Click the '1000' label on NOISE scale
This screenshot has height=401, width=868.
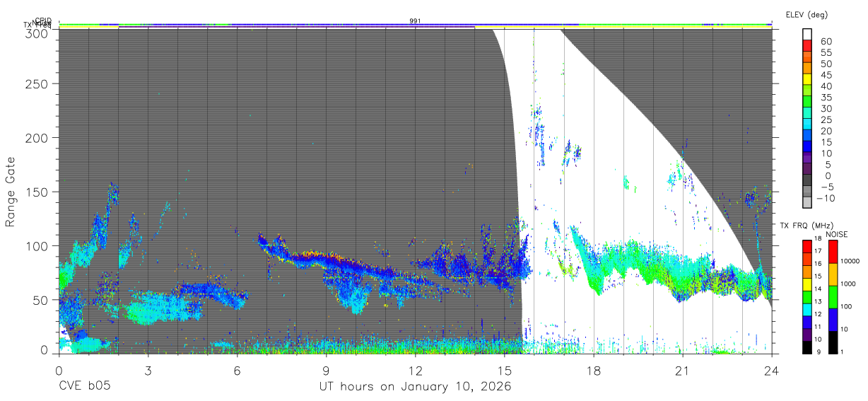pyautogui.click(x=849, y=285)
